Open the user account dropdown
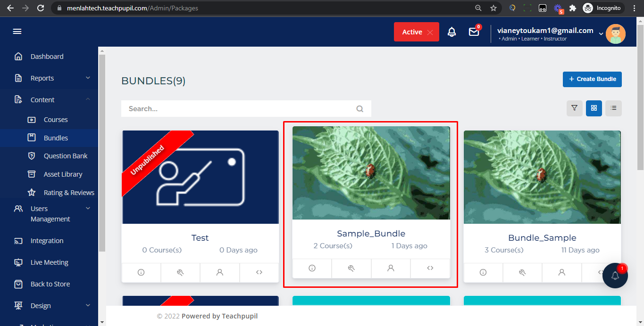This screenshot has height=326, width=644. tap(601, 33)
